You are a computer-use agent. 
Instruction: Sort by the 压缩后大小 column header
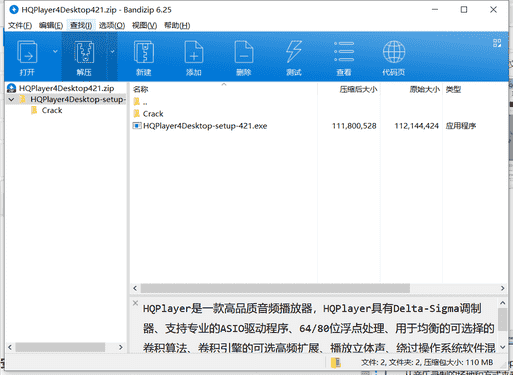358,89
